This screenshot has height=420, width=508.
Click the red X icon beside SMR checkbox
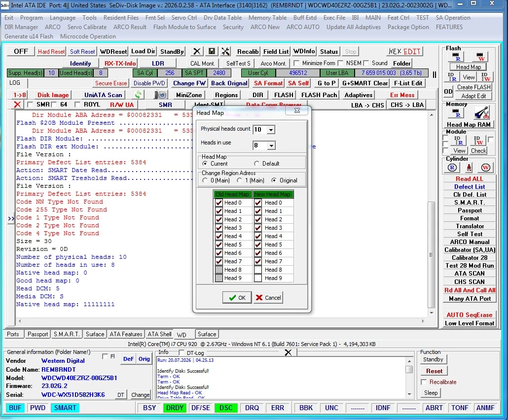[x=17, y=105]
